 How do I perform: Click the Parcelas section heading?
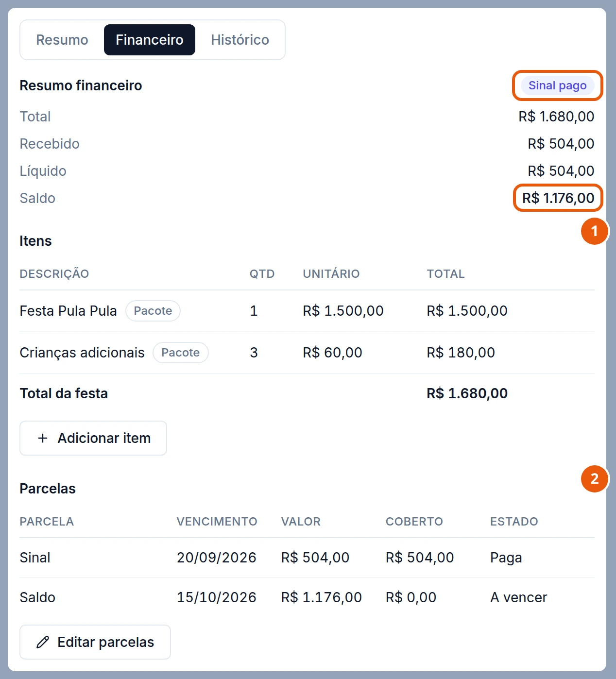pyautogui.click(x=48, y=489)
